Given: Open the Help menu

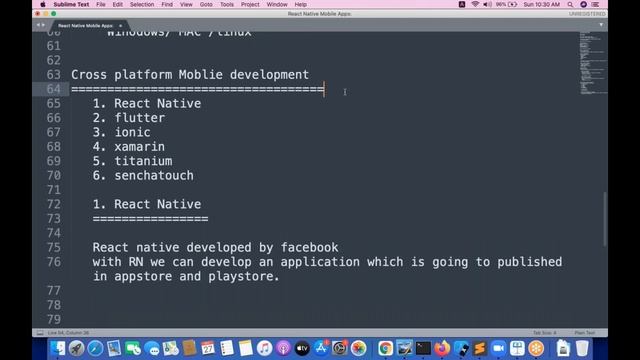Looking at the screenshot, I should (x=300, y=4).
